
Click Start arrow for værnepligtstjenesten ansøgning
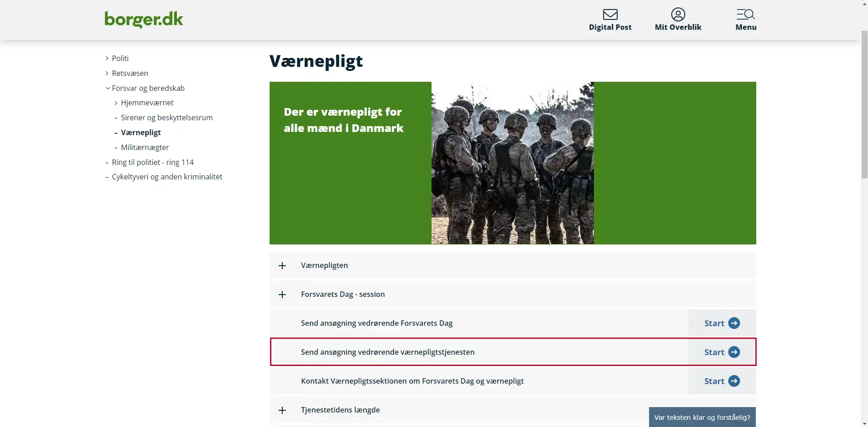[734, 352]
